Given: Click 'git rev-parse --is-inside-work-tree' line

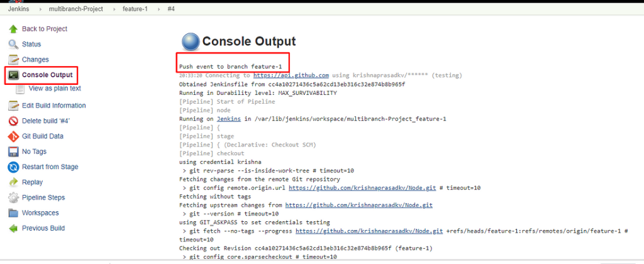Looking at the screenshot, I should click(x=268, y=171).
